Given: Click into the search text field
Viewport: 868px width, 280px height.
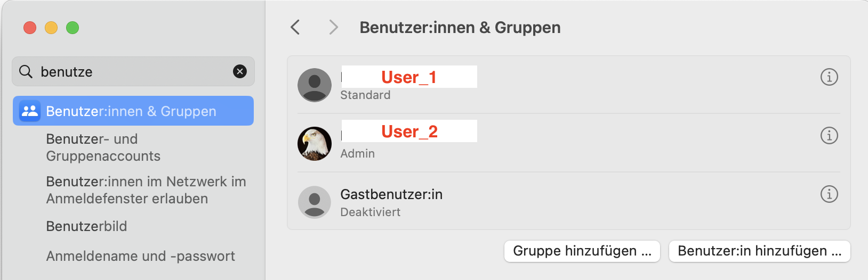Looking at the screenshot, I should 133,72.
